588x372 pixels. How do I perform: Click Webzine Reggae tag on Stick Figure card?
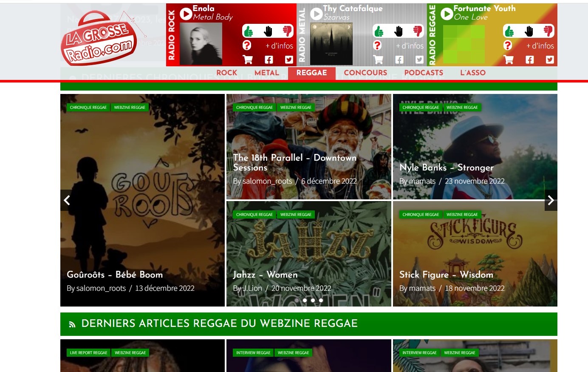pyautogui.click(x=462, y=215)
